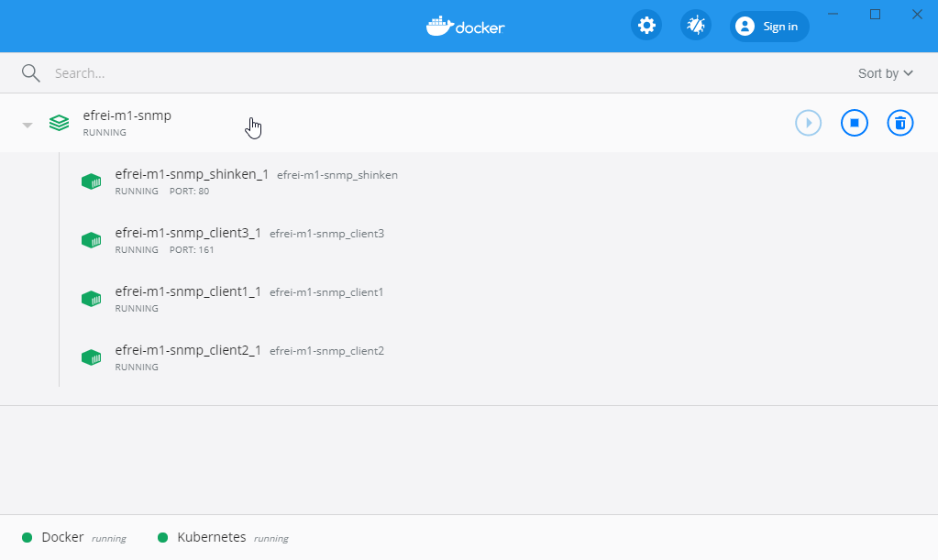
Task: Click the Sign in button
Action: pyautogui.click(x=769, y=27)
